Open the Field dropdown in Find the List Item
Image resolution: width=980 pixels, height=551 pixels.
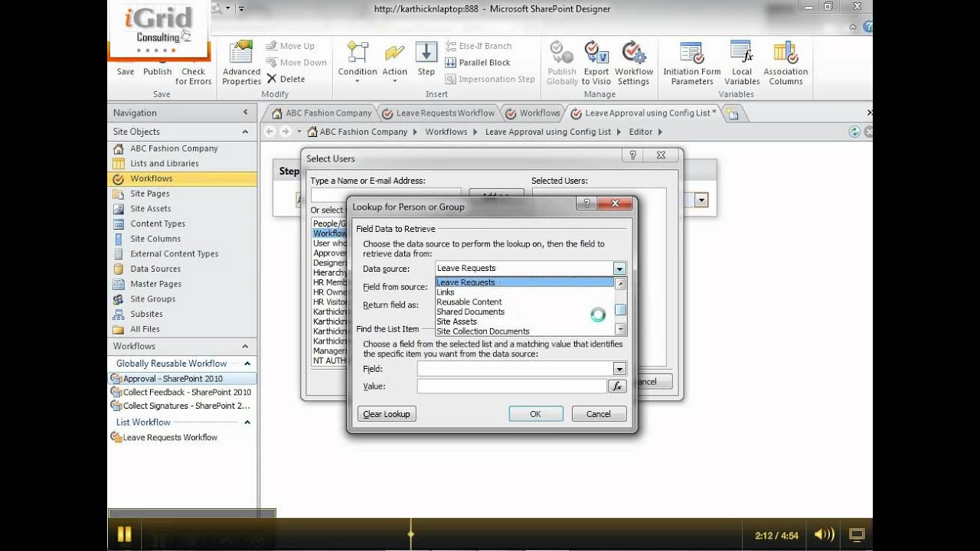(619, 369)
